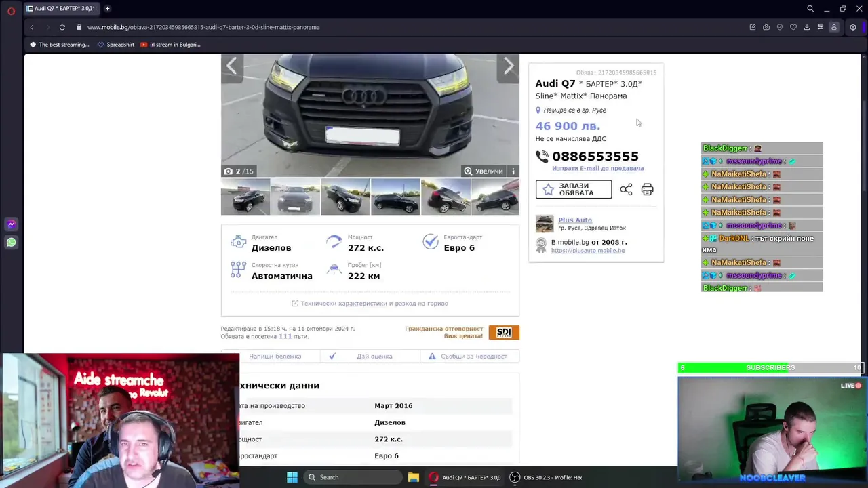The image size is (868, 488).
Task: Open Messenger in the Opera sidebar
Action: tap(11, 224)
